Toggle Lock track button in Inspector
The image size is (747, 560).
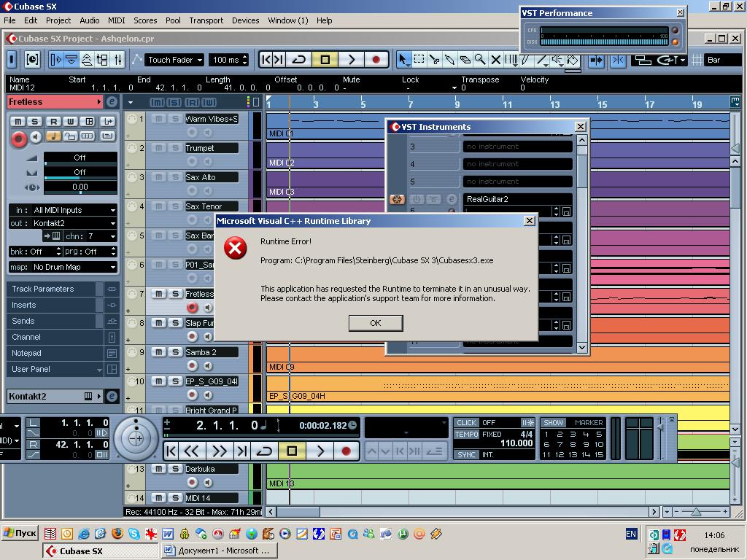tap(70, 136)
